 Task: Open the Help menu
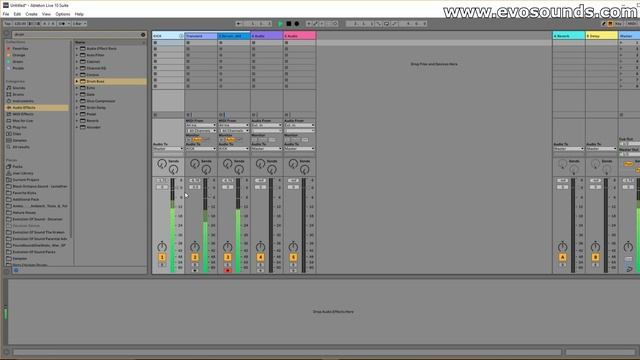click(x=79, y=14)
